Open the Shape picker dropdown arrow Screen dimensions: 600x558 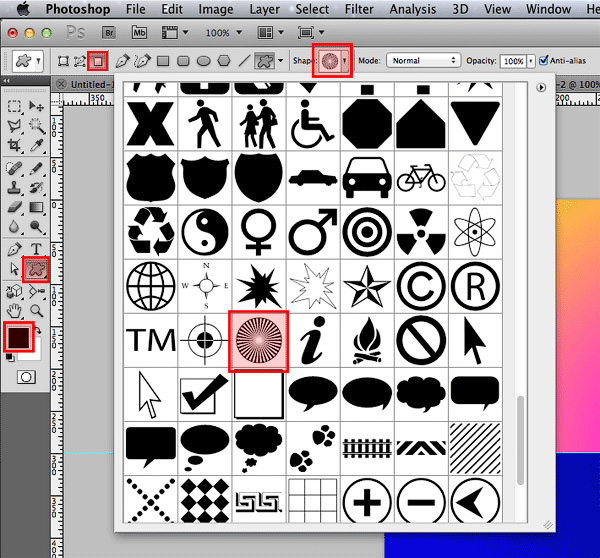345,60
